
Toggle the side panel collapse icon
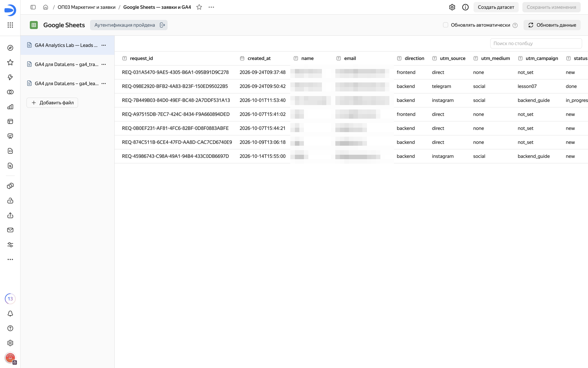tap(33, 7)
